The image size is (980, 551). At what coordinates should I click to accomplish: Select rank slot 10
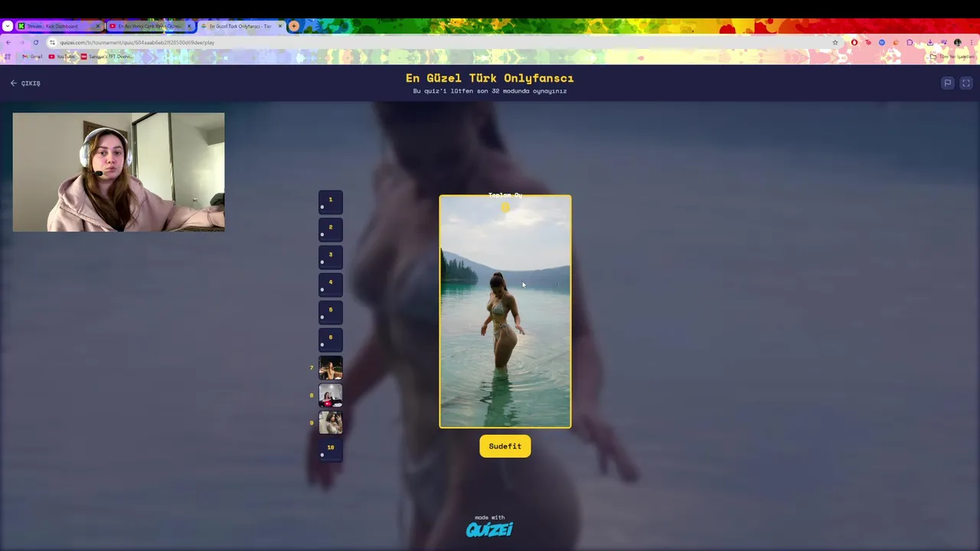coord(331,450)
